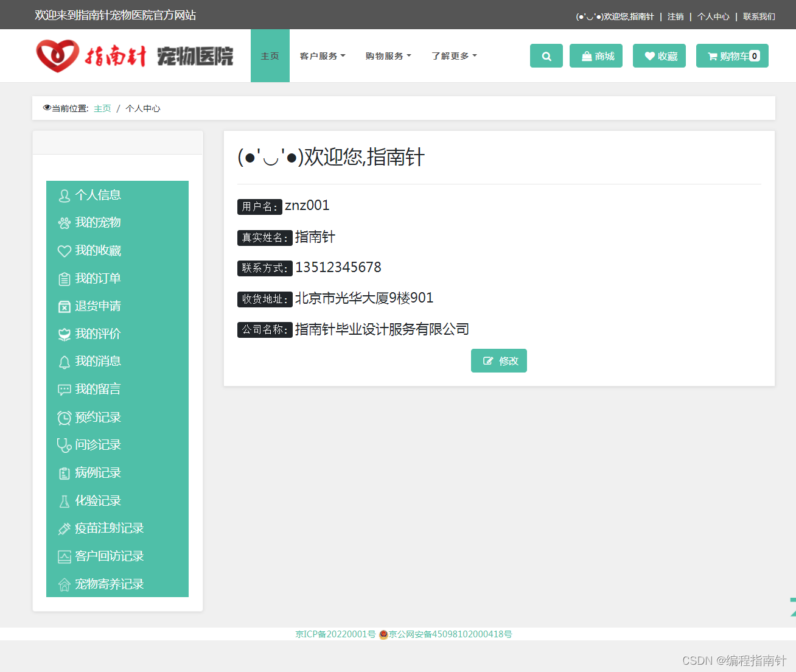Click the case file icon beside 病例记录

[x=65, y=473]
